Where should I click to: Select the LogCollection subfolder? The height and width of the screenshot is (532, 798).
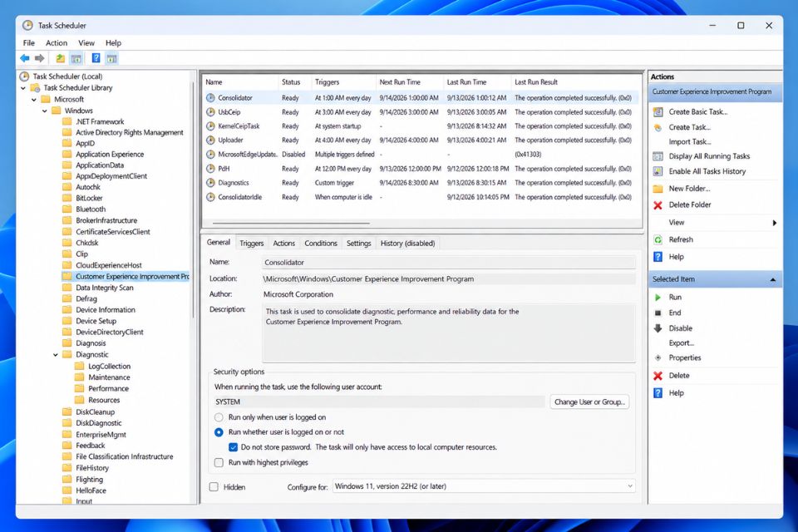tap(109, 367)
